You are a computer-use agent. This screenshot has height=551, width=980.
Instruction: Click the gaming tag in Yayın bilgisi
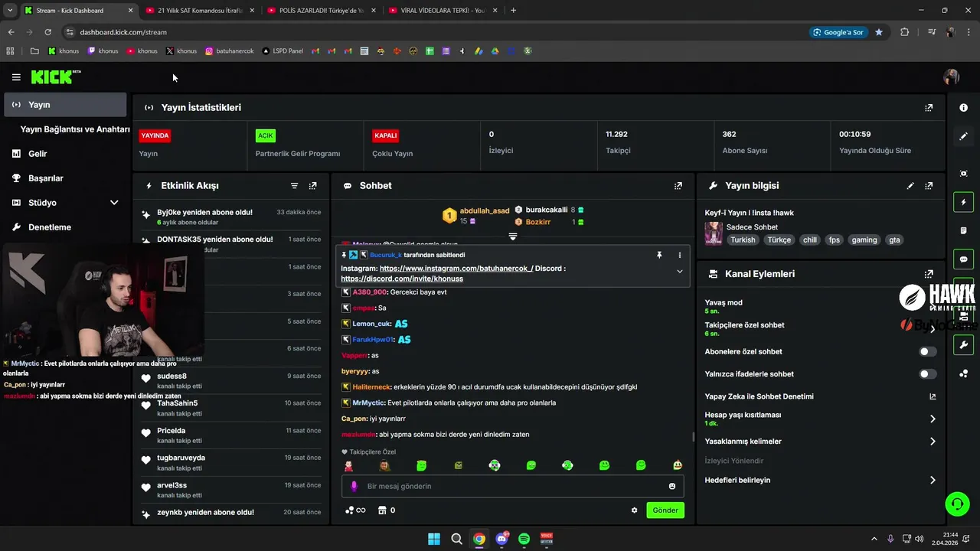864,240
